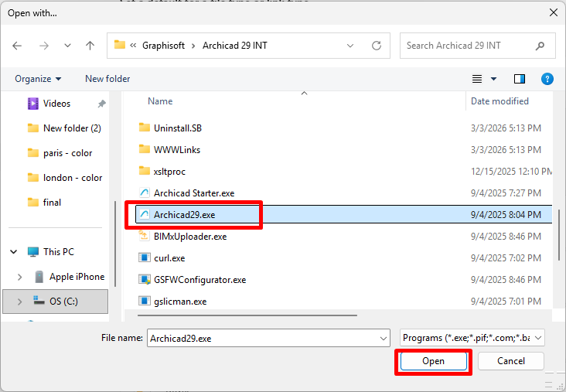Click the gslicman.exe file icon
The width and height of the screenshot is (566, 392).
145,301
